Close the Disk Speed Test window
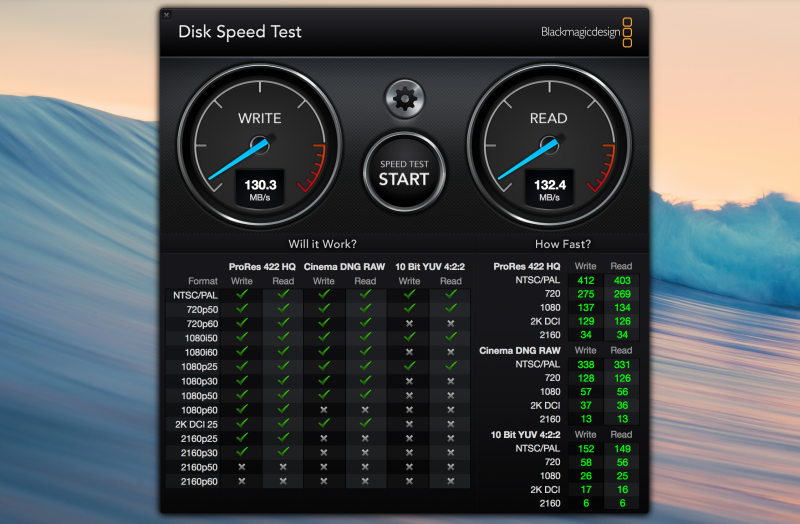The image size is (800, 524). coord(167,15)
